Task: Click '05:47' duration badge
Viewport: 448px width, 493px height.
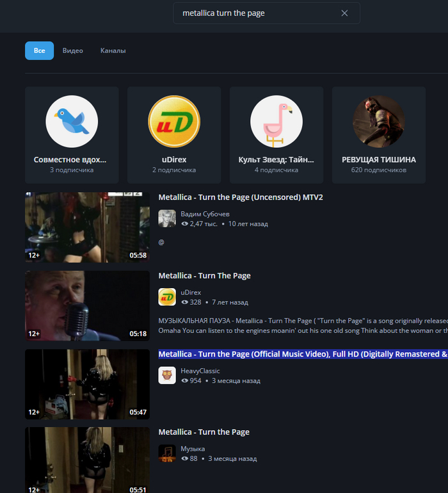Action: 138,412
